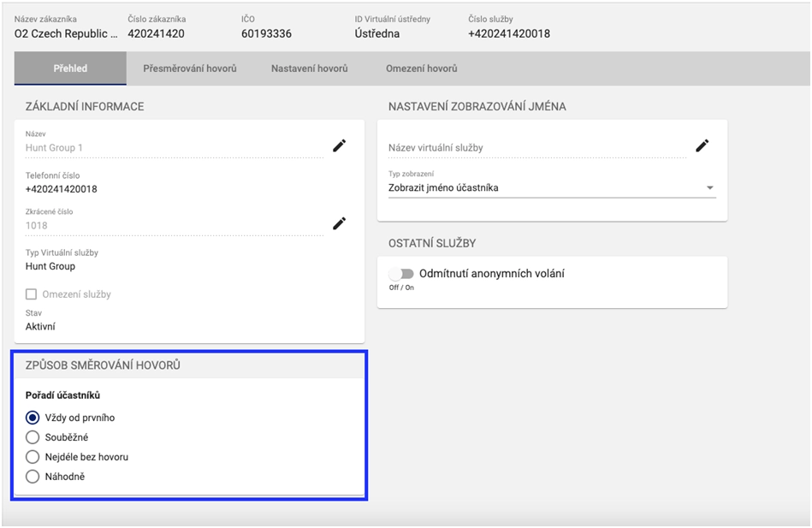Switch to the Přehled tab
812x528 pixels.
70,68
